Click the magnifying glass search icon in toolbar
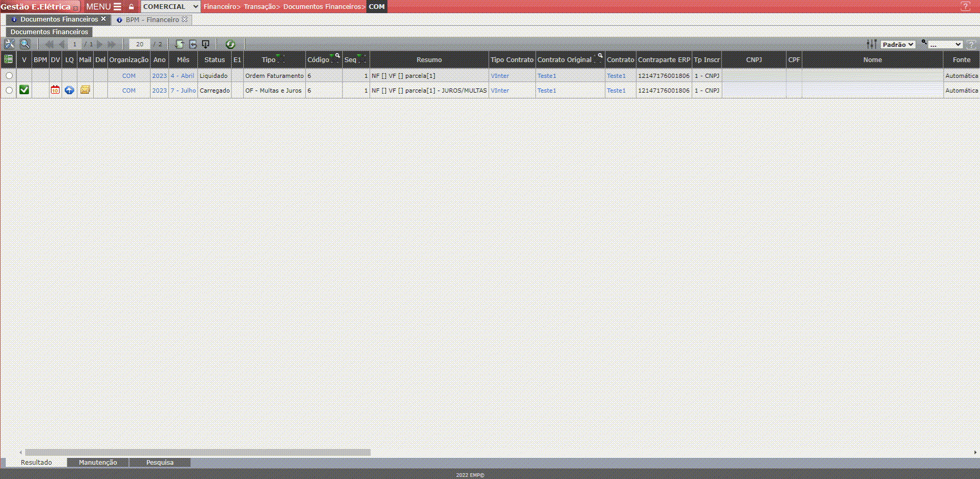Viewport: 980px width, 479px height. 25,44
